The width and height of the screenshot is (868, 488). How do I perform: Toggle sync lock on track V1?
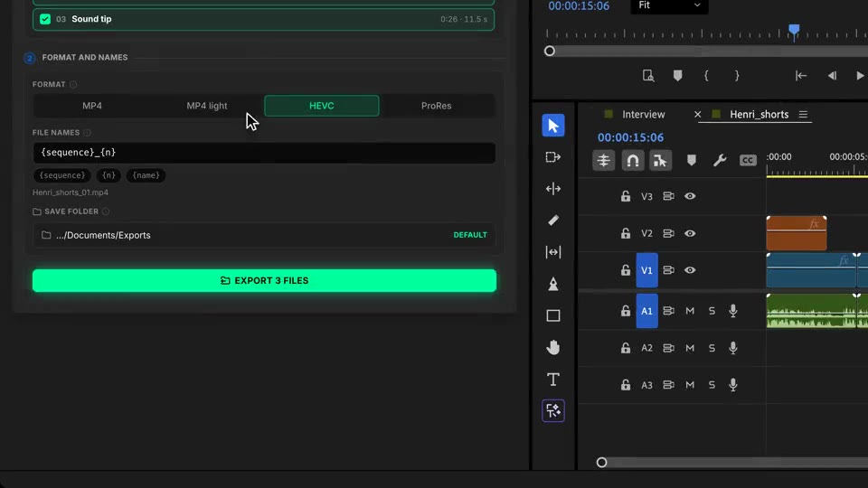point(668,270)
